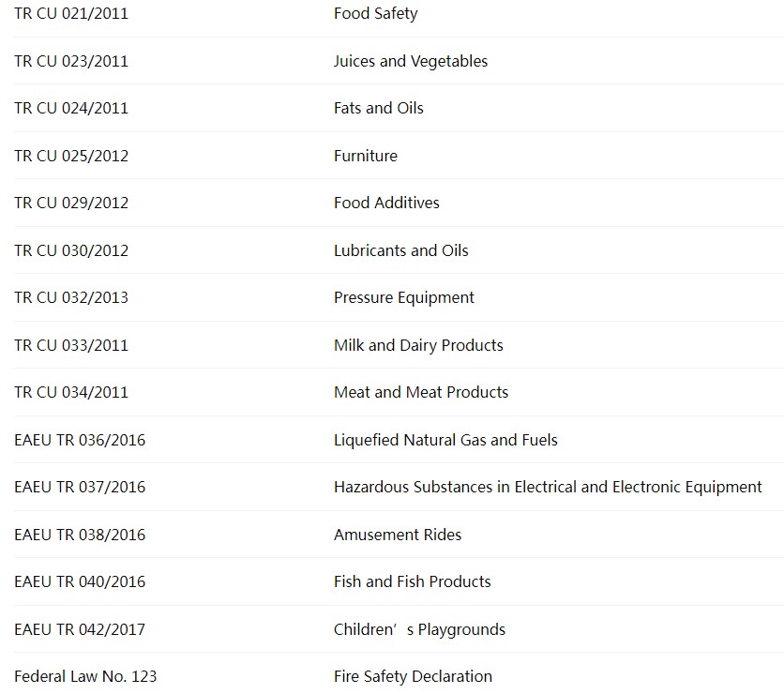
Task: Click the Amusement Rides description
Action: [397, 536]
